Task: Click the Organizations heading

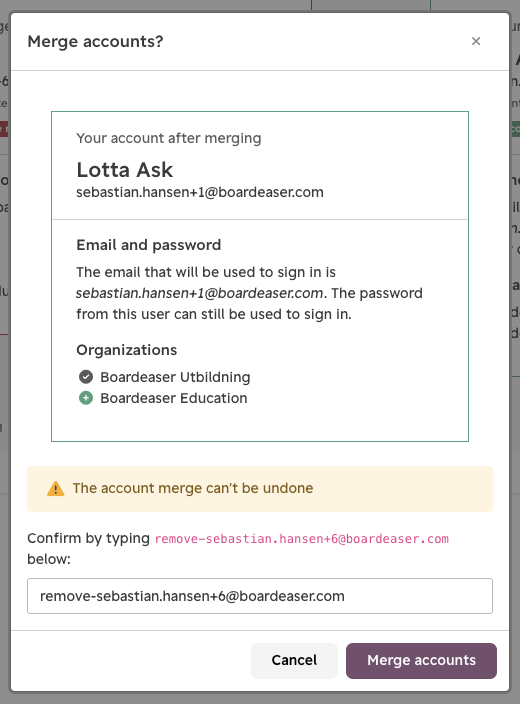Action: click(x=127, y=350)
